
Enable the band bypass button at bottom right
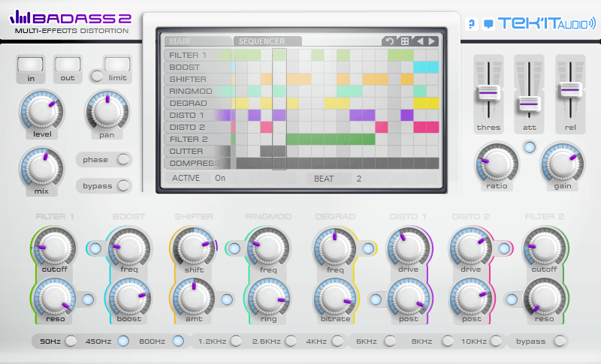(560, 341)
